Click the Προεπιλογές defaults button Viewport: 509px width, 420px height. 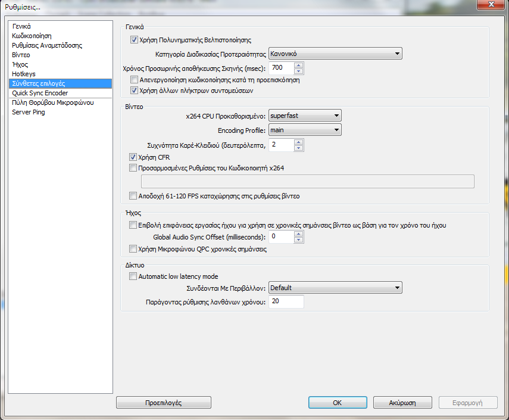(164, 403)
